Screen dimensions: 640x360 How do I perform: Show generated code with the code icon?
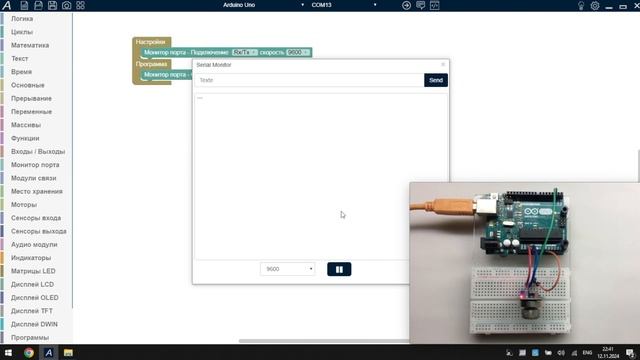[435, 5]
